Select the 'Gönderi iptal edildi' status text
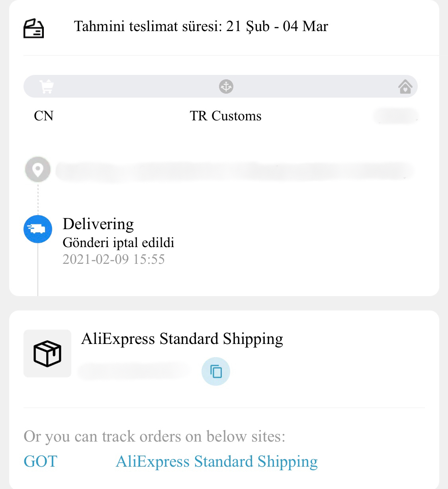Viewport: 448px width, 489px height. 118,243
